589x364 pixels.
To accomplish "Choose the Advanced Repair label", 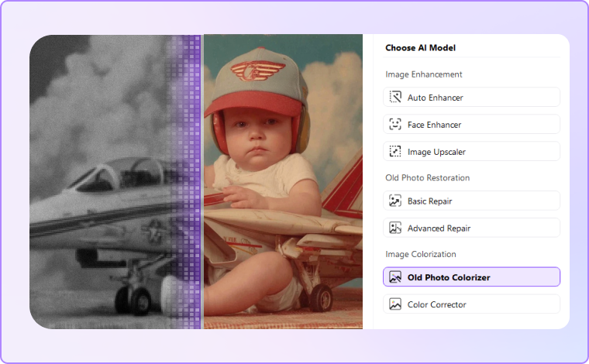I will click(439, 228).
